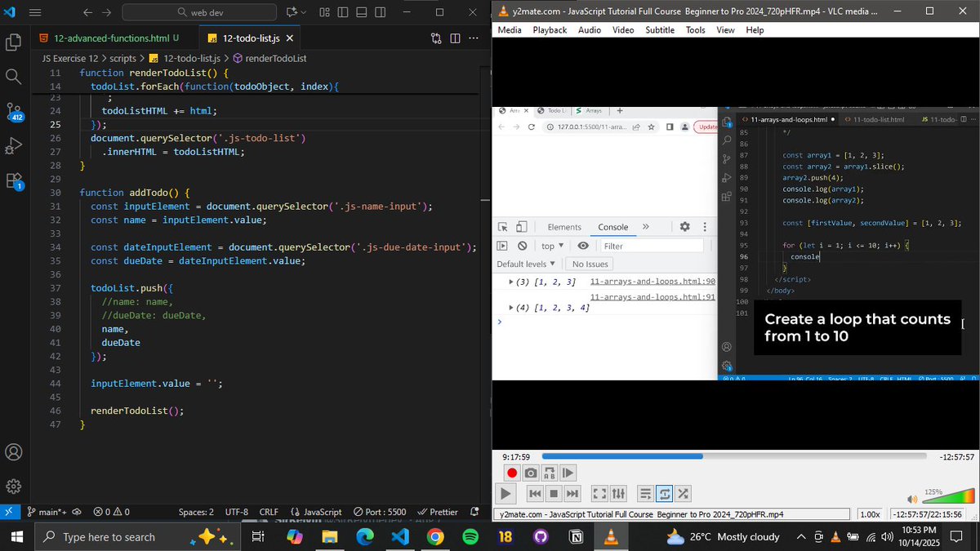The height and width of the screenshot is (551, 980).
Task: Toggle the VLC playlist
Action: tap(645, 493)
